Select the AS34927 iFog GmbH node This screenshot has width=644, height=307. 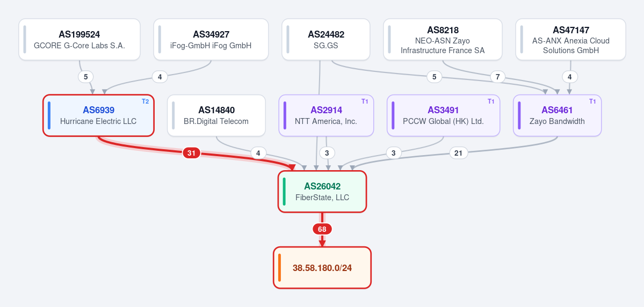pyautogui.click(x=211, y=39)
